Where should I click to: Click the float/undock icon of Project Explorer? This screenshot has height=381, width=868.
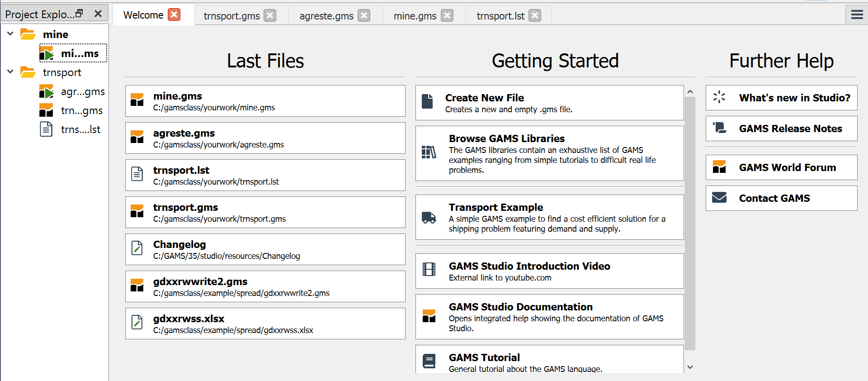pos(80,14)
